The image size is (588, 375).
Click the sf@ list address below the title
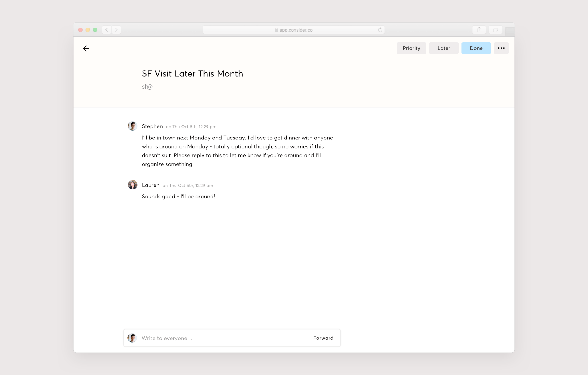tap(147, 87)
